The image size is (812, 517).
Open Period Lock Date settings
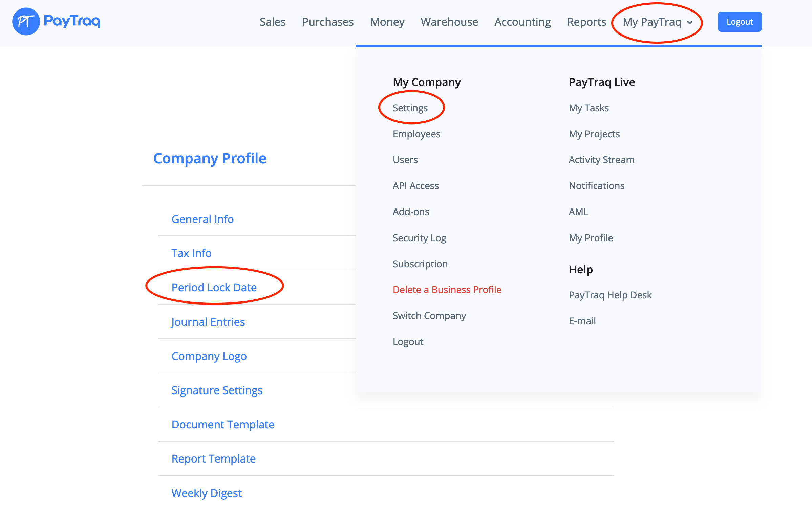pos(214,287)
